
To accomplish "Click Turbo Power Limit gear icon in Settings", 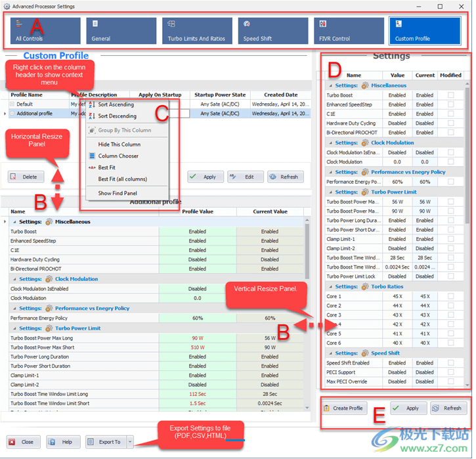I will (x=365, y=192).
